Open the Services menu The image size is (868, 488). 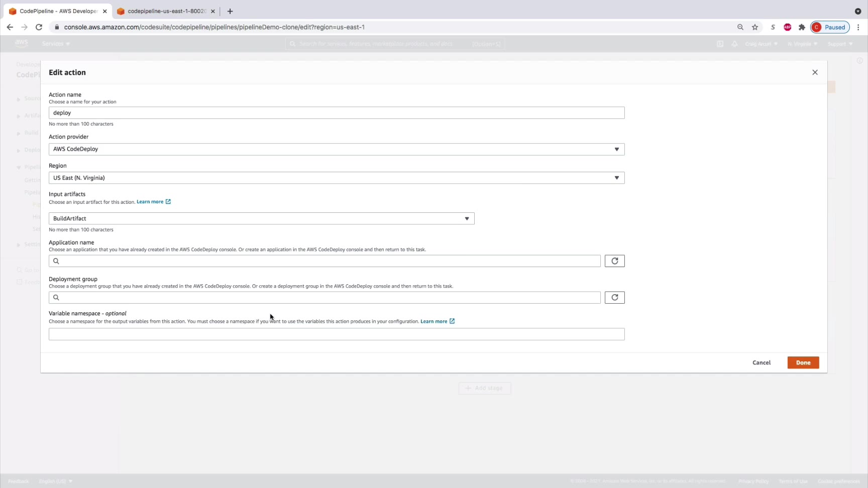pos(56,44)
